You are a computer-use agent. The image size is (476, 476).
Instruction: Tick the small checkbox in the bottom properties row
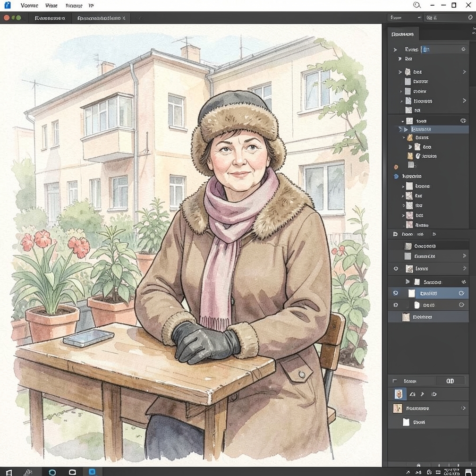tap(395, 381)
